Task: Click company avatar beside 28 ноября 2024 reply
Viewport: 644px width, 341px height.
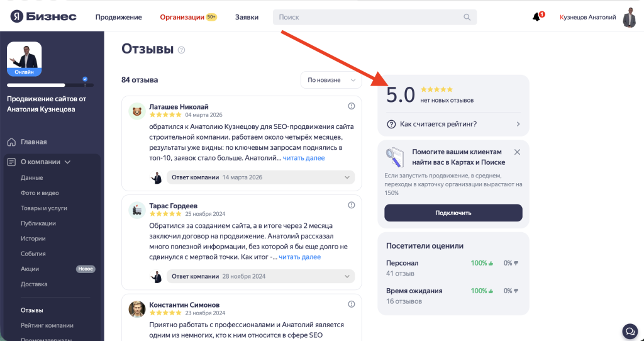Action: (156, 276)
